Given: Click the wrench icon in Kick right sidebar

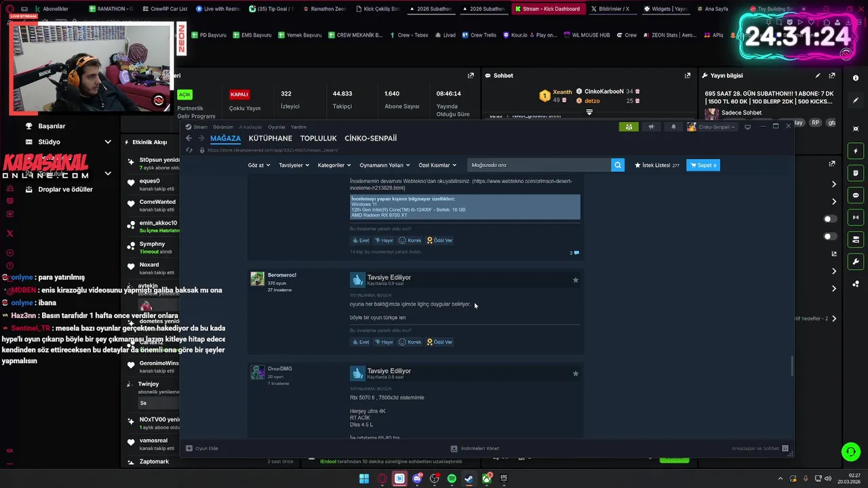Looking at the screenshot, I should tap(856, 262).
